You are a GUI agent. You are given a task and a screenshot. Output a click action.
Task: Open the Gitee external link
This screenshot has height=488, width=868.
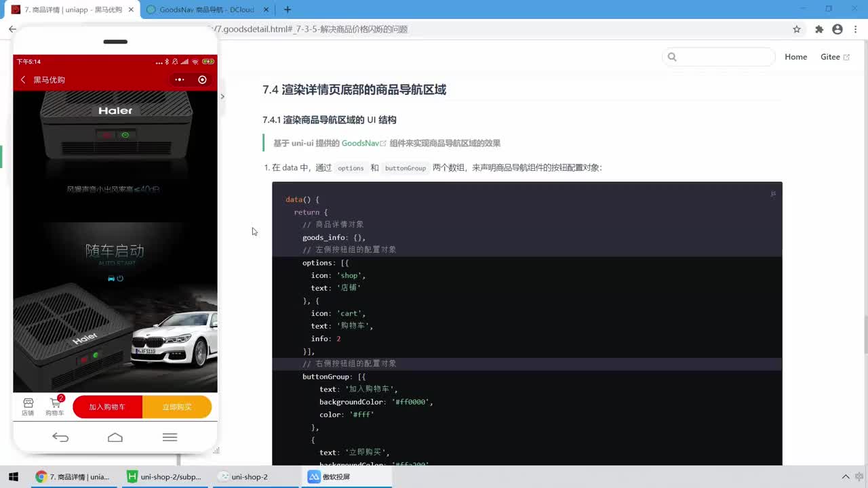[x=835, y=57]
